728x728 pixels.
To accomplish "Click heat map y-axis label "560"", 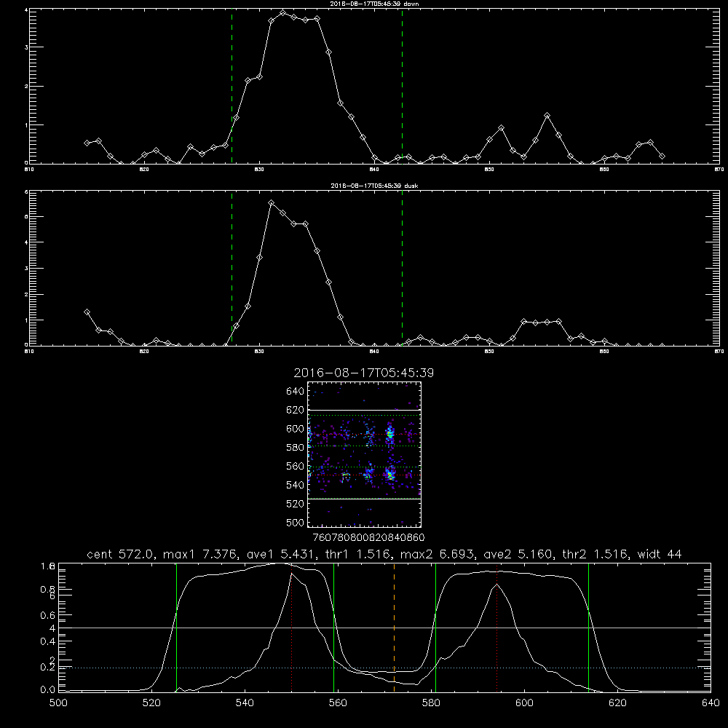I will coord(296,466).
